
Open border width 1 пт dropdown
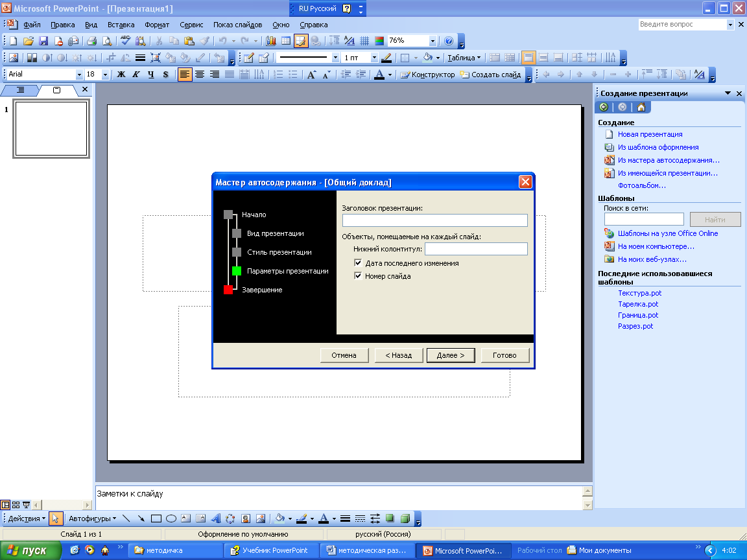(x=374, y=58)
